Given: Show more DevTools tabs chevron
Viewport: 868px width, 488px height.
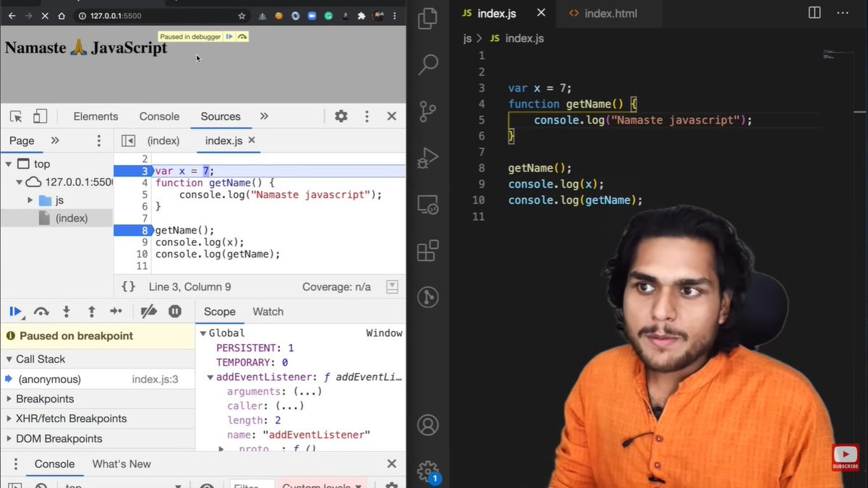Looking at the screenshot, I should [x=264, y=116].
